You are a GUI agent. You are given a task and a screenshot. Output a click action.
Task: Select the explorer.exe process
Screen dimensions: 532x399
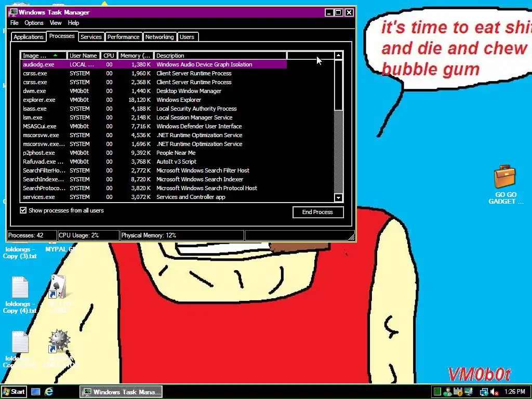[154, 100]
